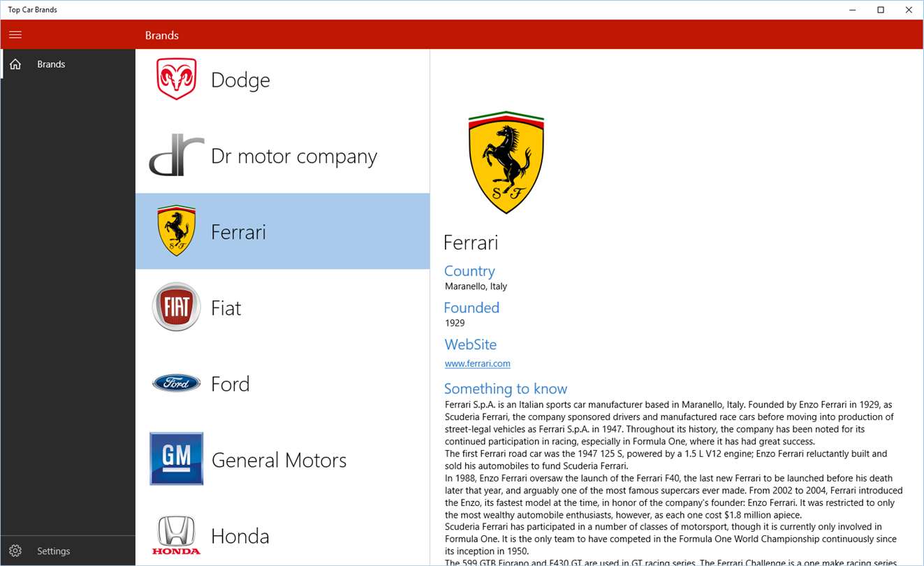Click the 1929 founded year
This screenshot has height=566, width=924.
click(455, 323)
